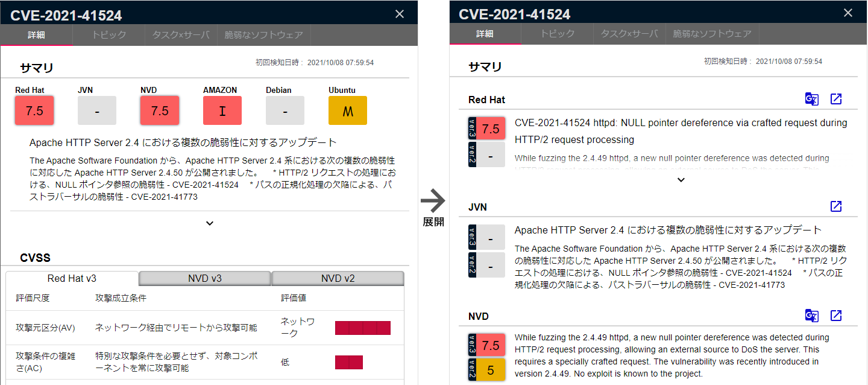The image size is (868, 385).
Task: Click the Debian dash score box
Action: (x=285, y=110)
